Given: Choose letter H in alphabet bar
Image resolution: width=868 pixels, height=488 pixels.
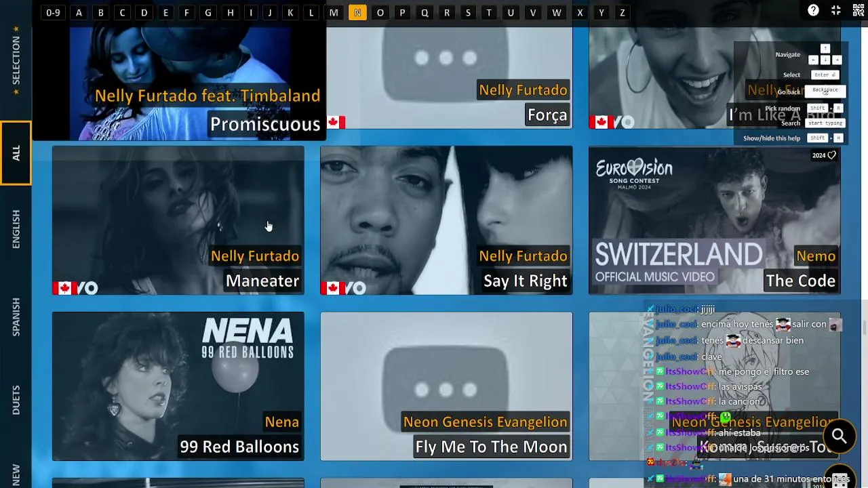Looking at the screenshot, I should (231, 13).
